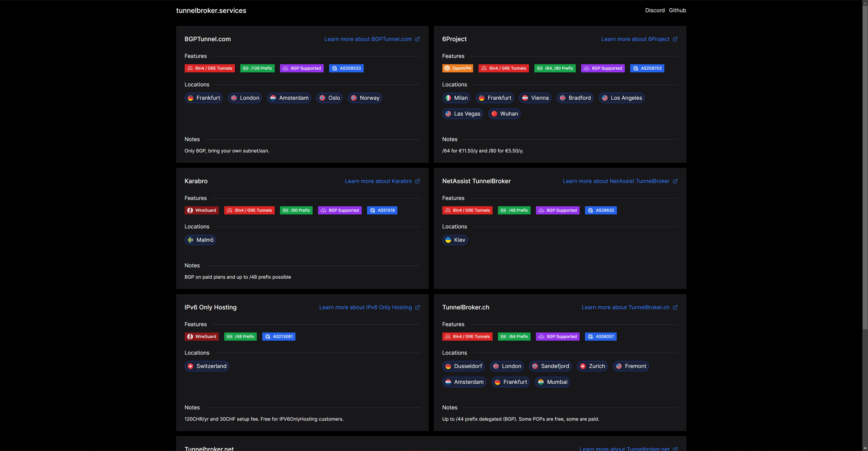Click the /64 Prefix badge in TunnelBroker.ch
Screen dimensions: 868x451
pyautogui.click(x=514, y=337)
